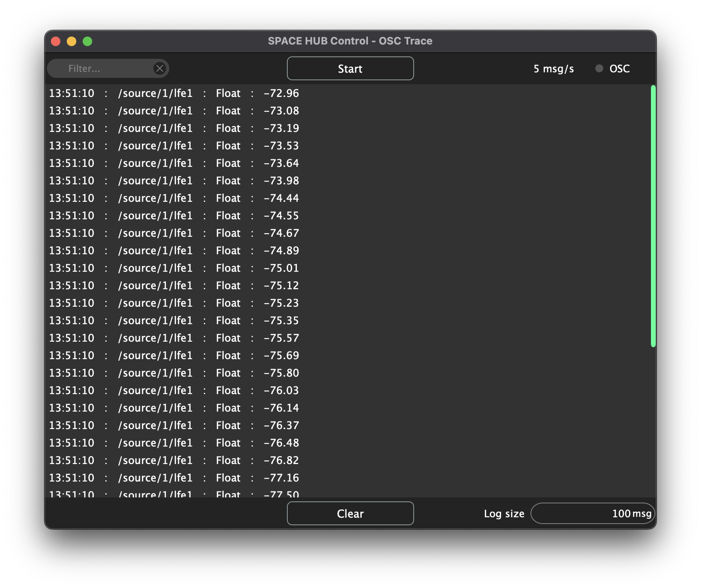The image size is (701, 588).
Task: Click the yellow minimize traffic light control
Action: 72,41
